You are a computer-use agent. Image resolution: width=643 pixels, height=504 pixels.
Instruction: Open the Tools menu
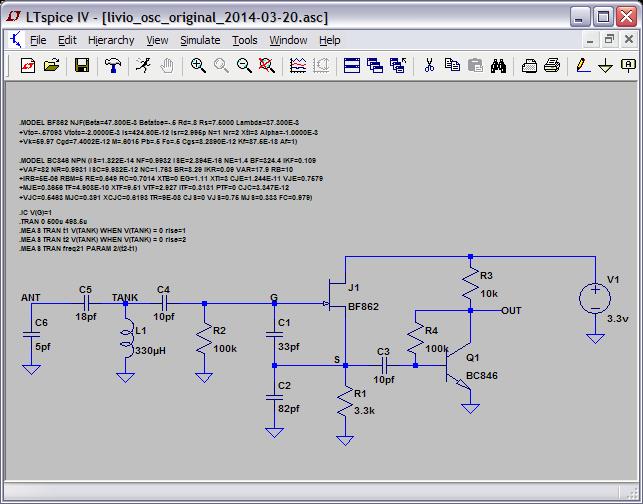point(245,40)
